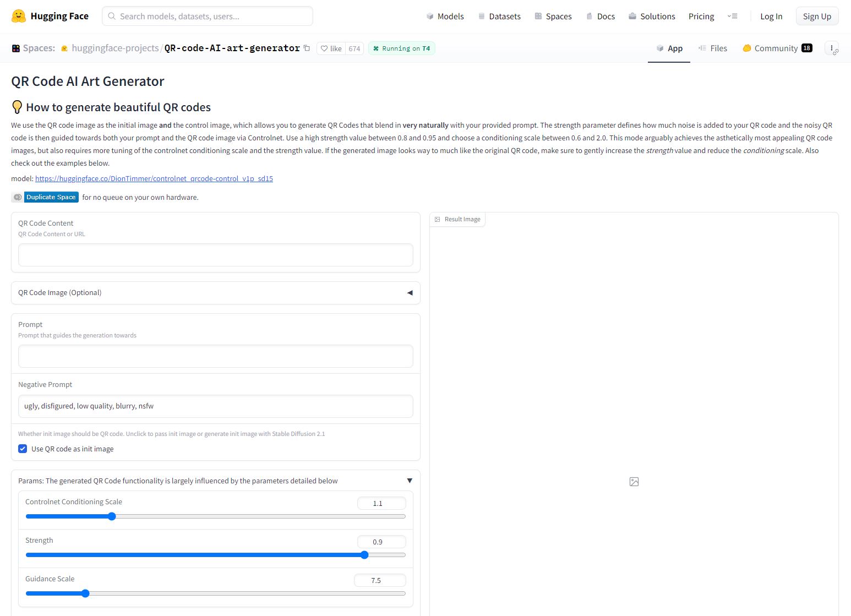Click the Community count badge 18
This screenshot has width=851, height=616.
coord(807,48)
